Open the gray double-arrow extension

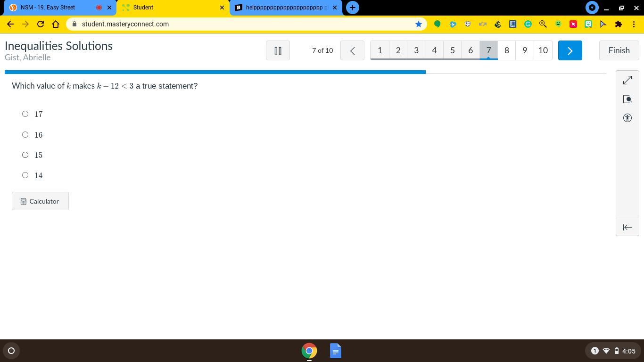(483, 24)
